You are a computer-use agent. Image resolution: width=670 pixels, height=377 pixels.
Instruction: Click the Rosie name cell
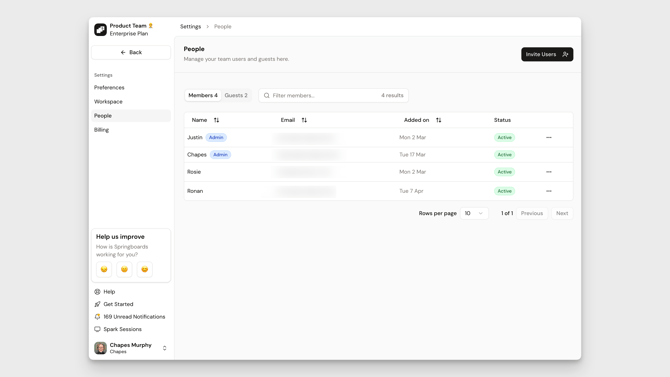(x=194, y=172)
